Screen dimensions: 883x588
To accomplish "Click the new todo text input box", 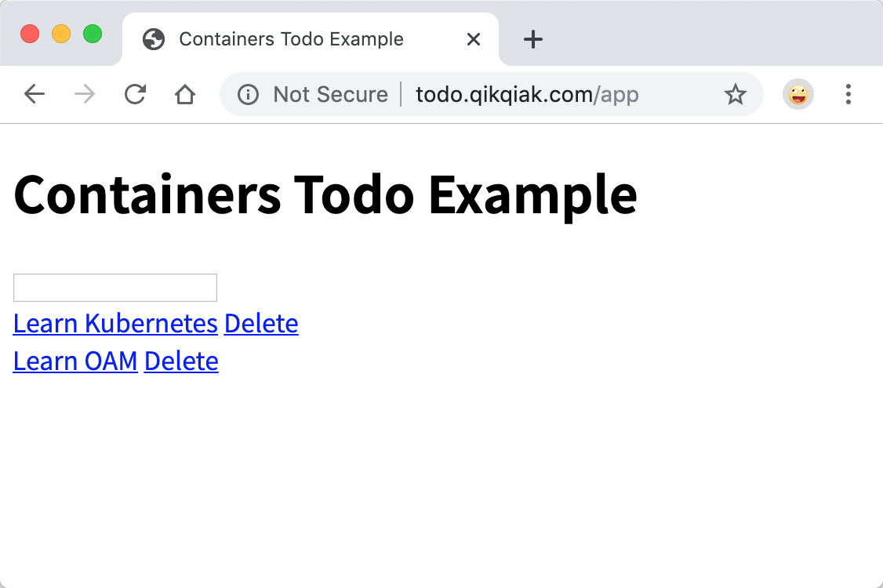I will (x=114, y=288).
